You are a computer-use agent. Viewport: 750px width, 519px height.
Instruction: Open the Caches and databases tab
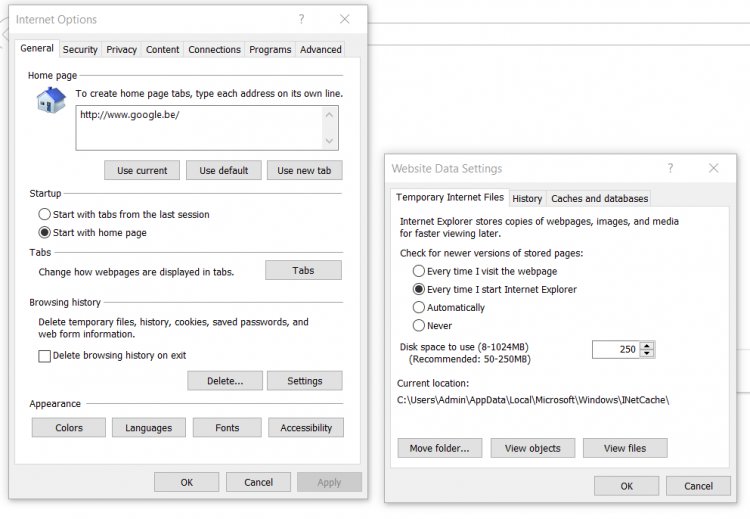tap(599, 198)
